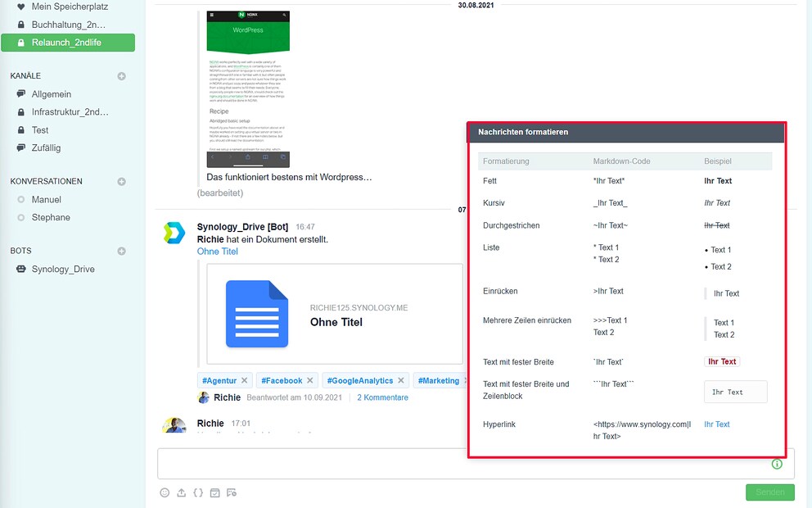
Task: Select the Relaunch_2ndlife channel
Action: 68,43
